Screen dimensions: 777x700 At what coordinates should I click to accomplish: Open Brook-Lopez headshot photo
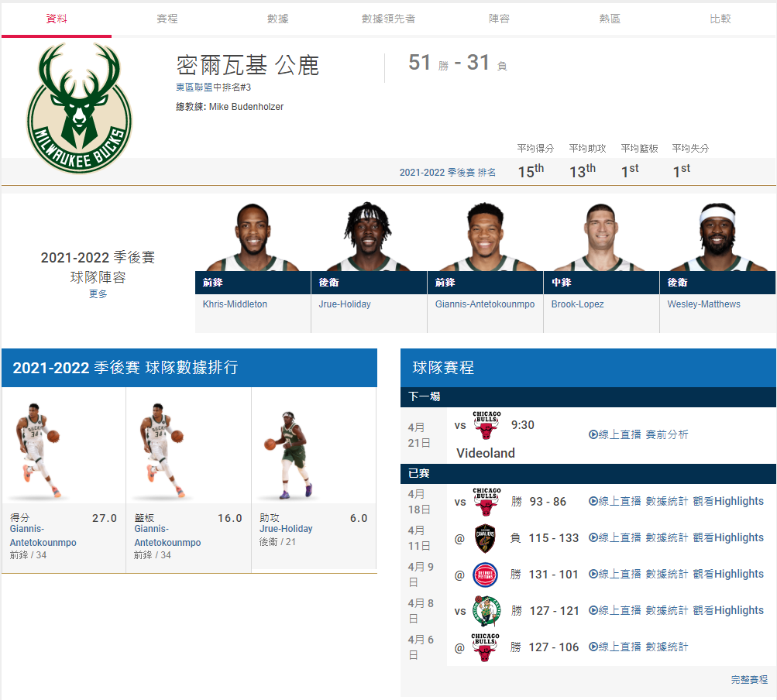pyautogui.click(x=601, y=237)
